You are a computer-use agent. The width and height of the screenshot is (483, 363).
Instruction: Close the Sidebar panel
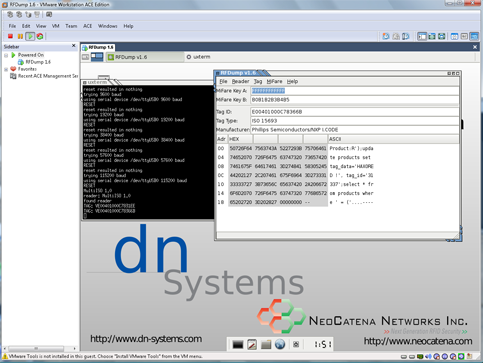(74, 46)
